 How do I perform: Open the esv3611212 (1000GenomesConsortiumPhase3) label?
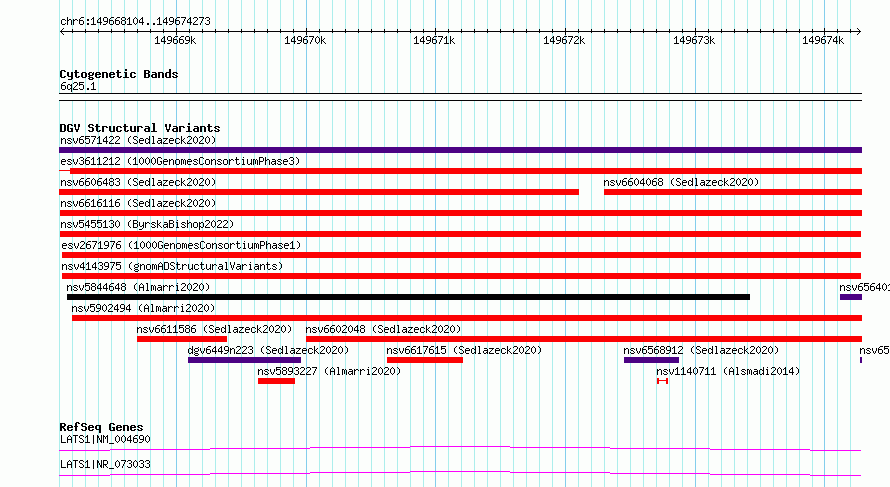coord(180,161)
